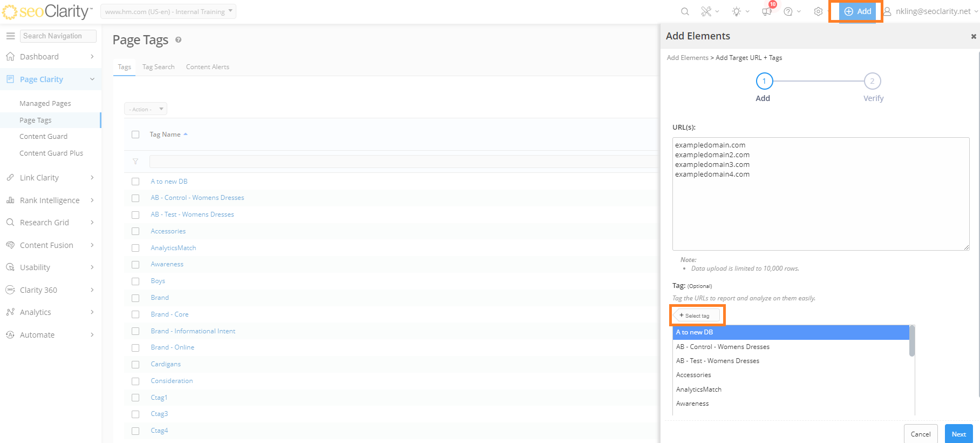
Task: Select all tags with header checkbox
Action: [135, 135]
